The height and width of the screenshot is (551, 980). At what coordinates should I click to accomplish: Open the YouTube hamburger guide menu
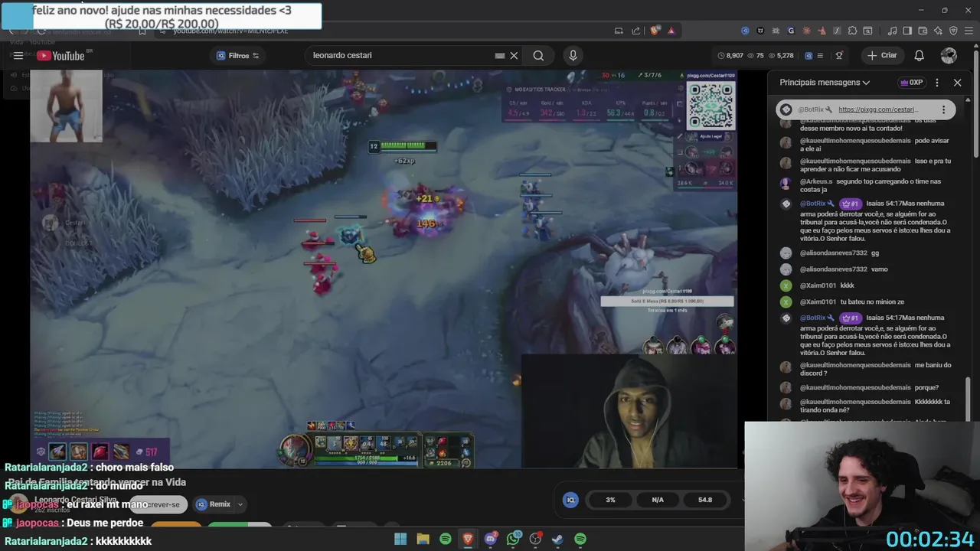click(18, 55)
